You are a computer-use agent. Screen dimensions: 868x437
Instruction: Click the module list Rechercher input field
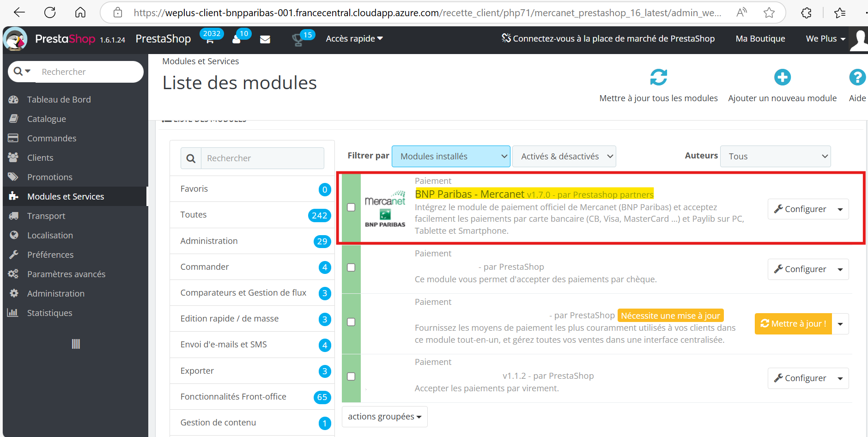pos(262,158)
